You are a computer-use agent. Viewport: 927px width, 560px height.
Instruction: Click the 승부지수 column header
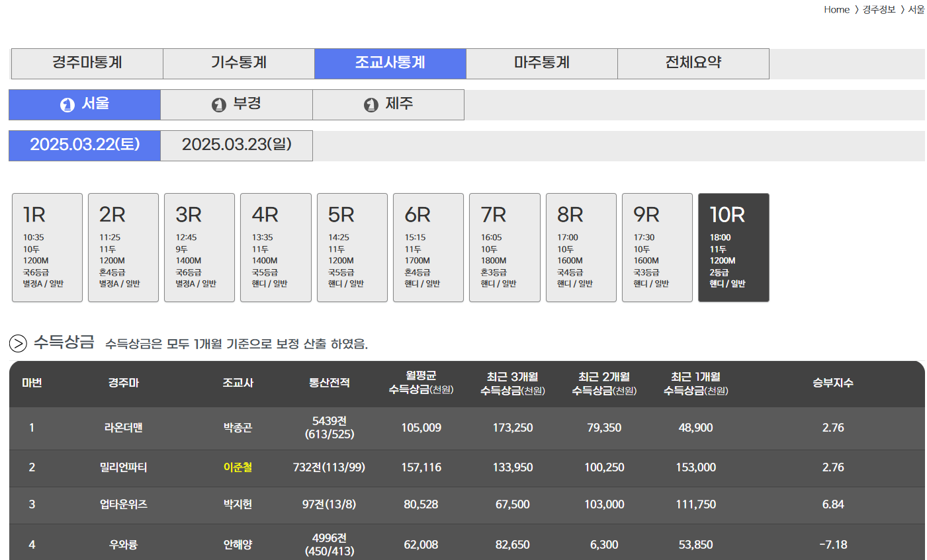pos(832,383)
